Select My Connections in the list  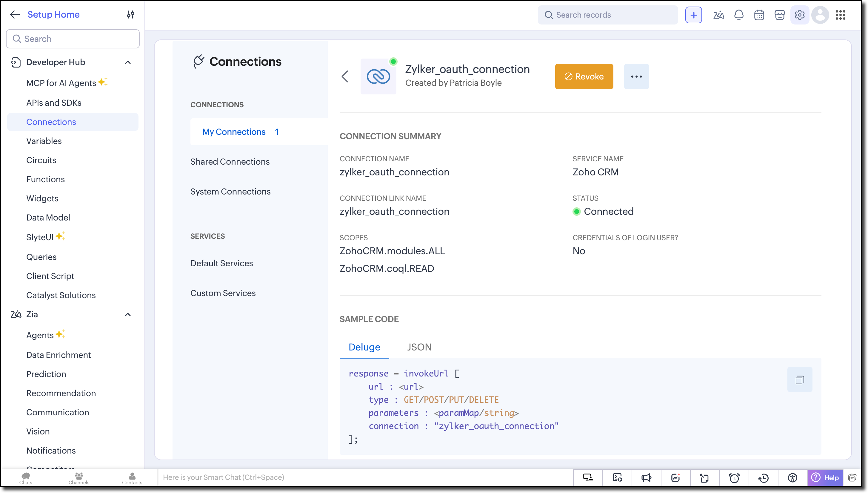[259, 132]
